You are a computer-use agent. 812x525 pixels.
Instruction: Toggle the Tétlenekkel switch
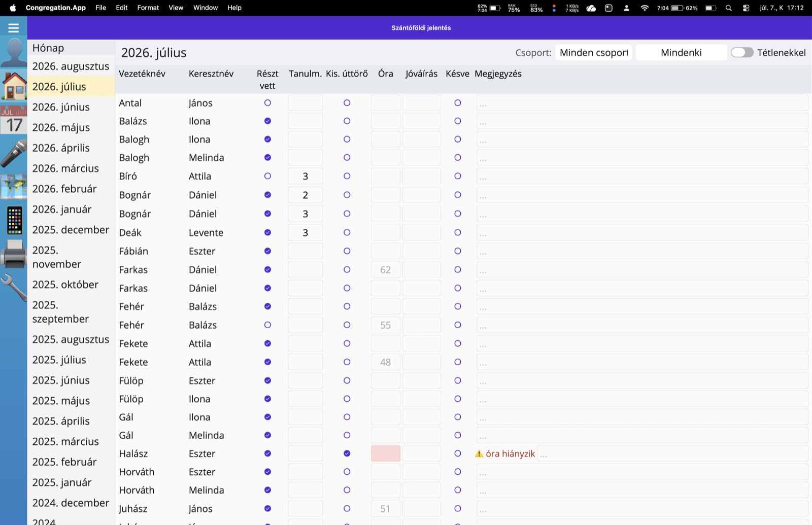tap(742, 53)
